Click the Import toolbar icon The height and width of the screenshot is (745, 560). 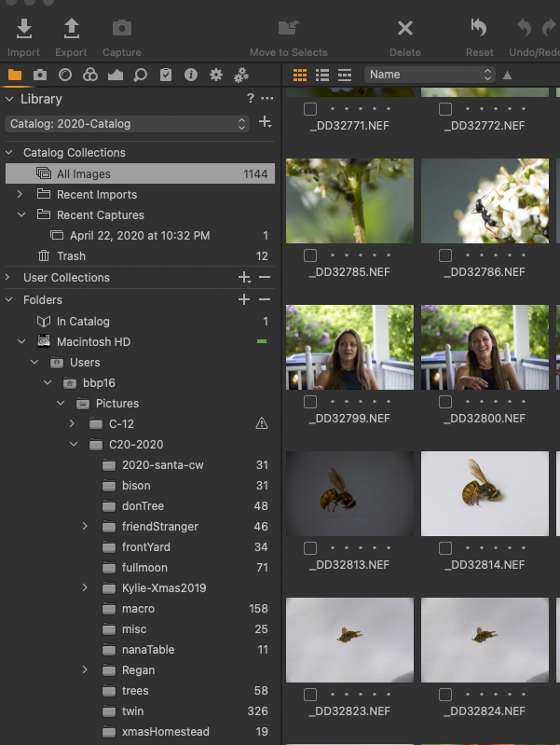coord(23,29)
